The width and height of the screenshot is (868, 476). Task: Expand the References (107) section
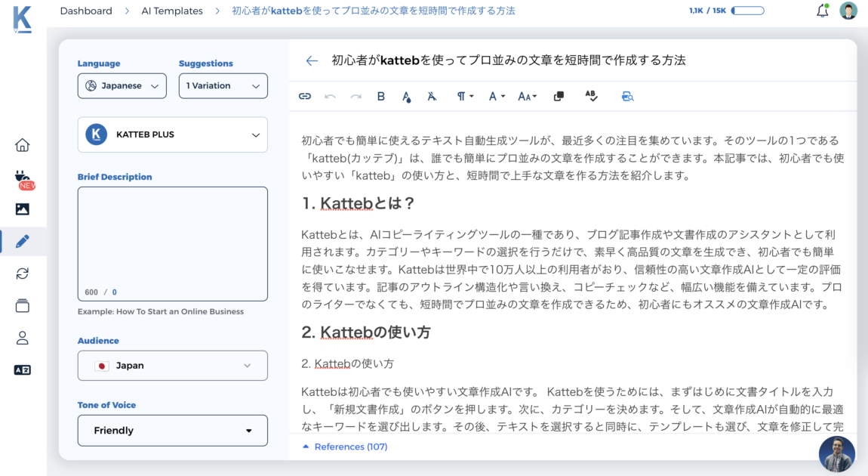[345, 447]
